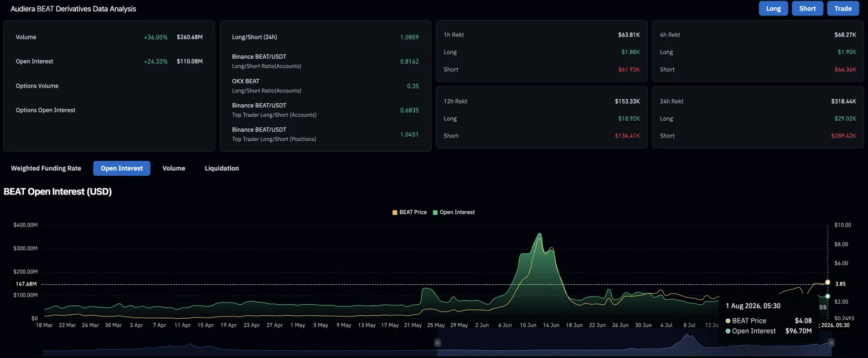Click the tooltip BEAT Price $4.08

click(768, 320)
